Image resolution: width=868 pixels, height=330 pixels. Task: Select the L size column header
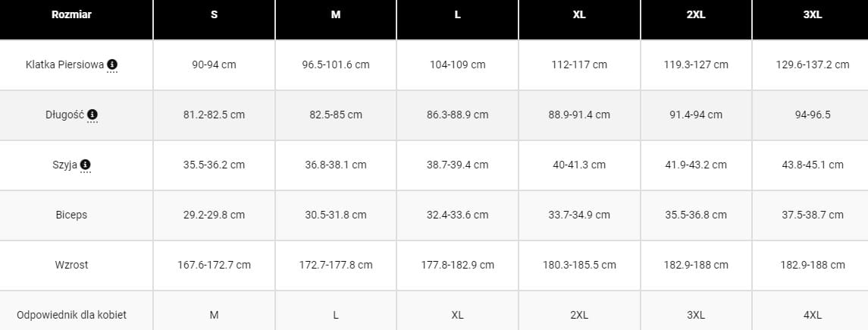point(457,15)
